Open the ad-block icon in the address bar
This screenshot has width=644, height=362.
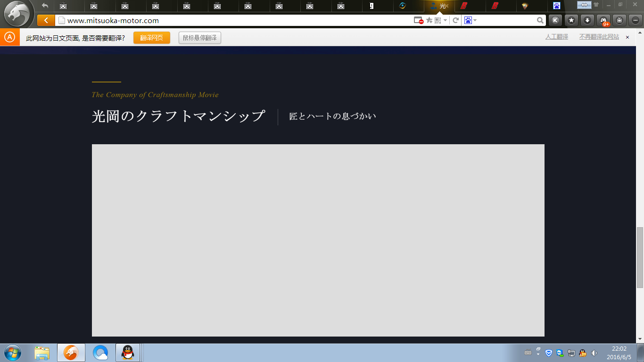(x=418, y=20)
